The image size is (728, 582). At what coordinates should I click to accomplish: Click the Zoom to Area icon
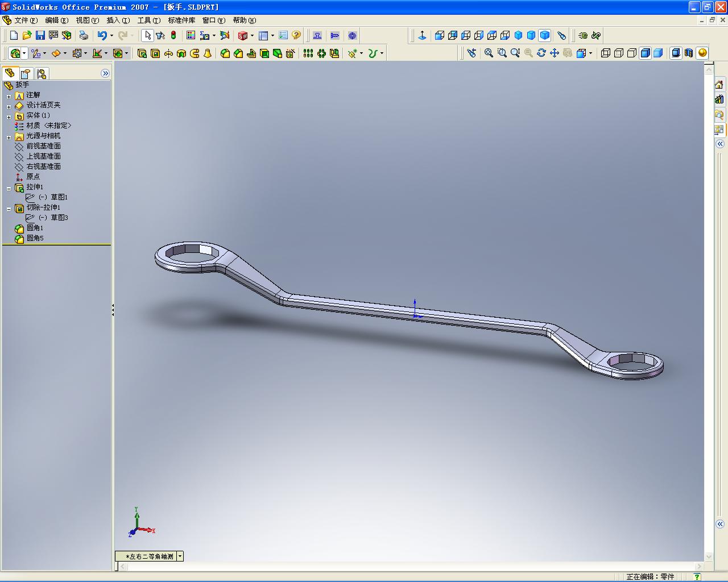(x=502, y=53)
